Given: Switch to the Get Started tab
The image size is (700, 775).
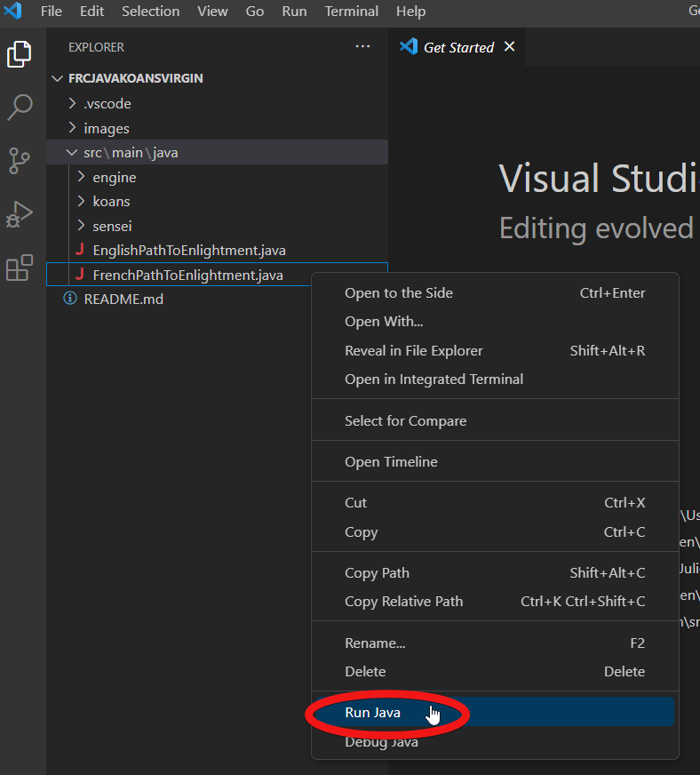Looking at the screenshot, I should tap(458, 47).
